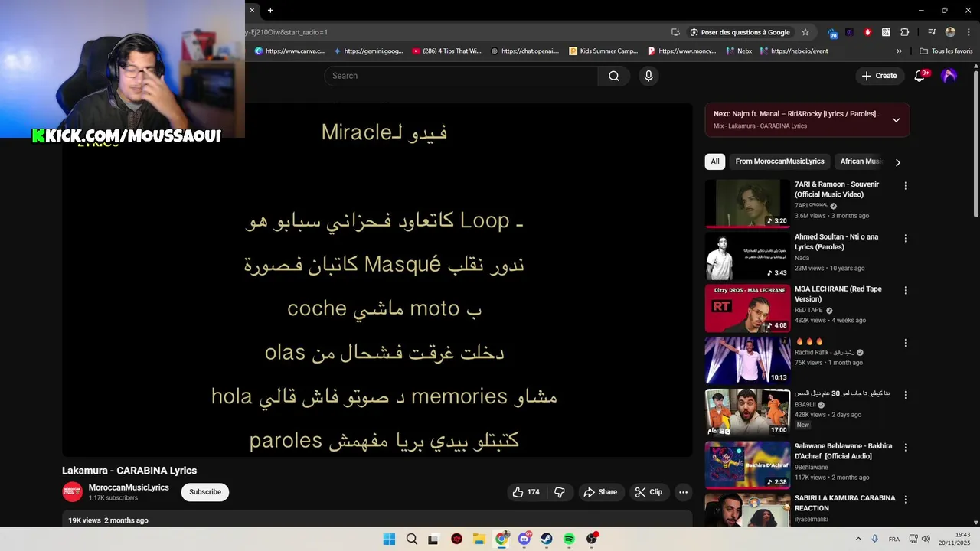Open the YouTube account avatar menu
The width and height of the screenshot is (980, 551).
pyautogui.click(x=949, y=76)
